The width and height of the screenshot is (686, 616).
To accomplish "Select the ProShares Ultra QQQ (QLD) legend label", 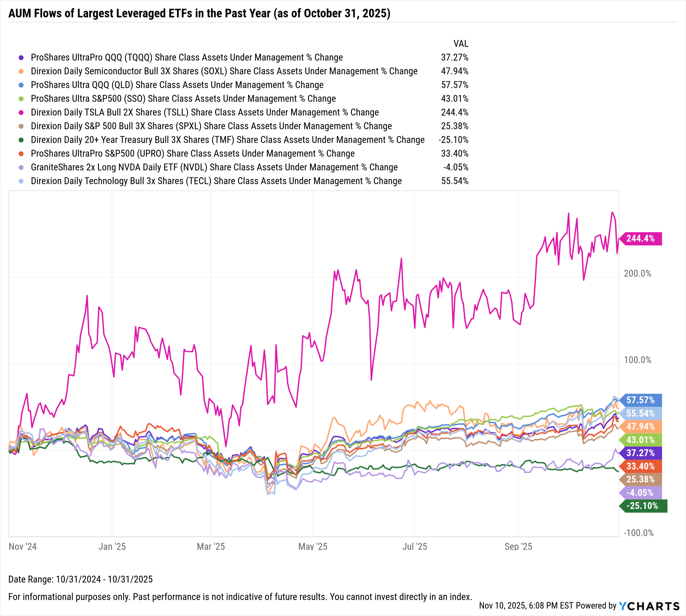I will pyautogui.click(x=177, y=85).
